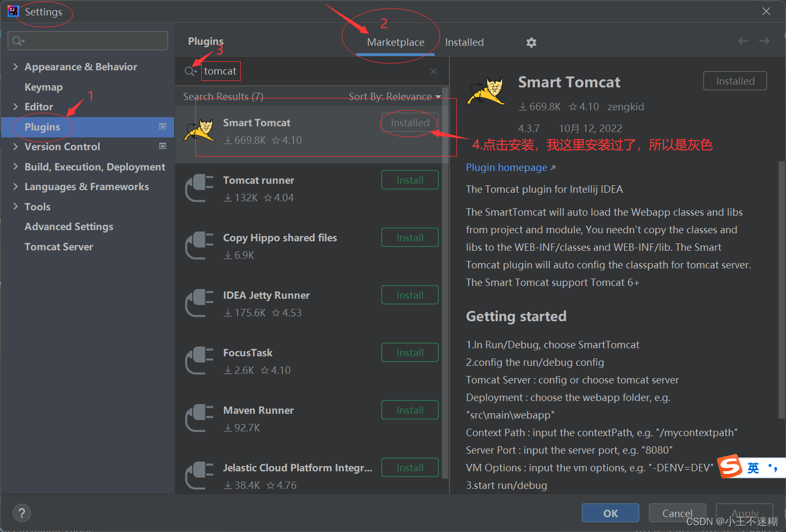Close the Settings dialog
786x532 pixels.
pos(766,11)
